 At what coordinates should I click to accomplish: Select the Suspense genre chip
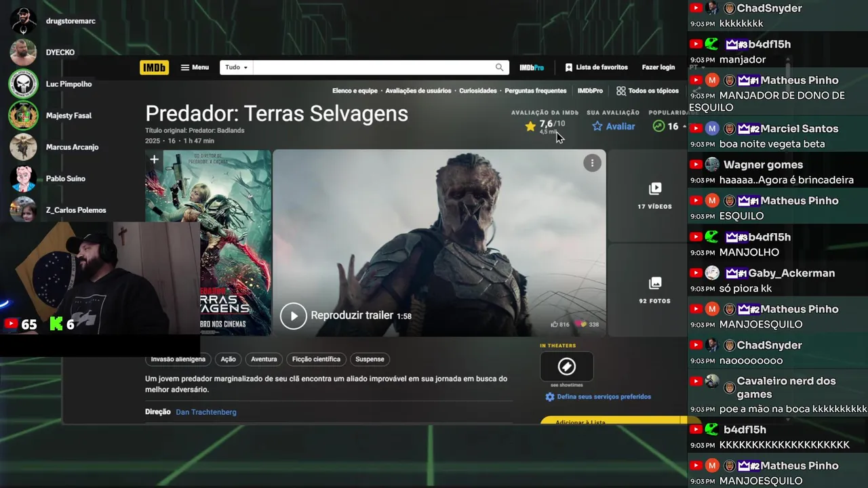tap(370, 359)
